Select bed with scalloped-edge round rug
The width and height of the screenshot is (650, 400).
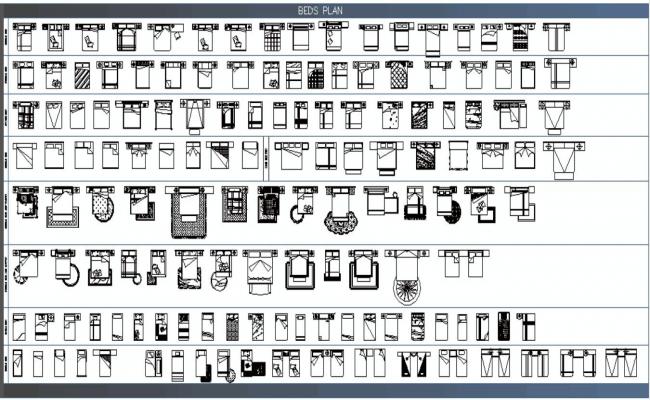click(340, 210)
